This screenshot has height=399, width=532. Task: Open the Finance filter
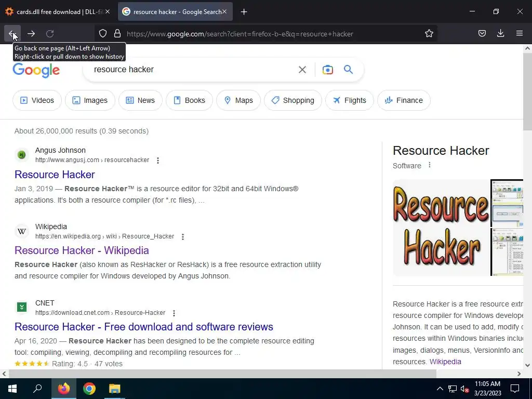coord(404,100)
